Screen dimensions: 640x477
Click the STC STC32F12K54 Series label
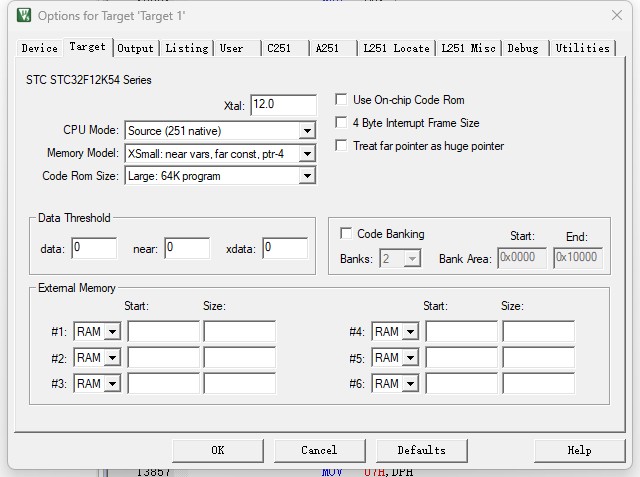click(x=89, y=80)
